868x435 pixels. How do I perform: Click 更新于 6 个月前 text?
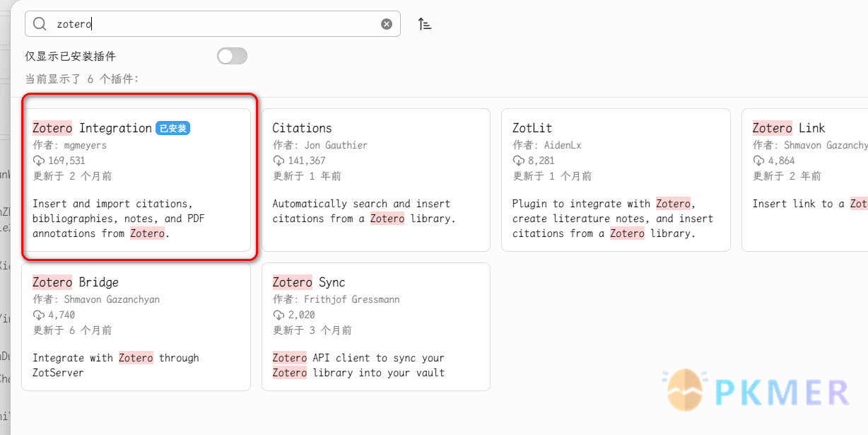[72, 330]
